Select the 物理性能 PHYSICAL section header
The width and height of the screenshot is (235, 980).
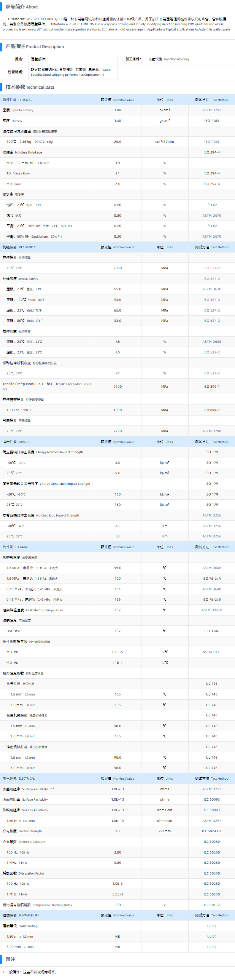(17, 100)
